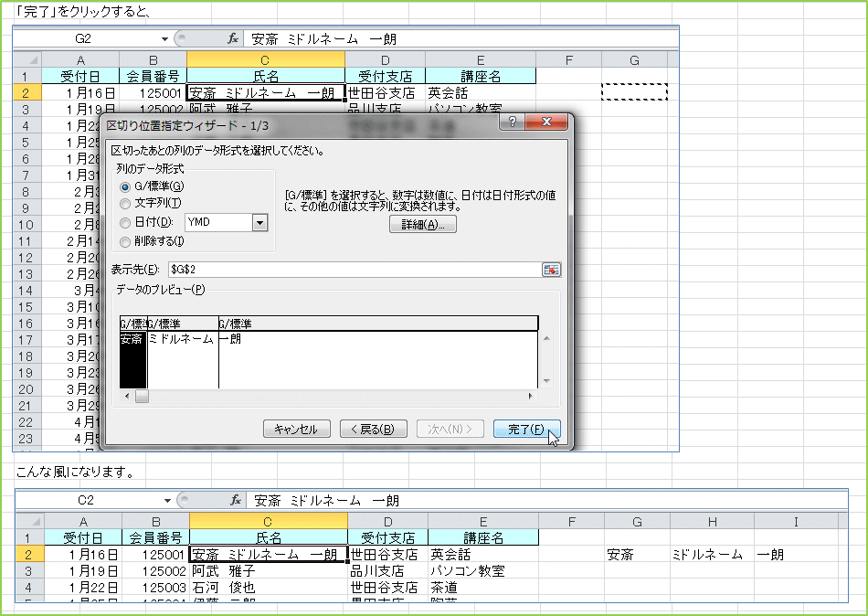
Task: Click the upper formula bar text 安斎 ミドルネーム 一朗
Action: (323, 39)
